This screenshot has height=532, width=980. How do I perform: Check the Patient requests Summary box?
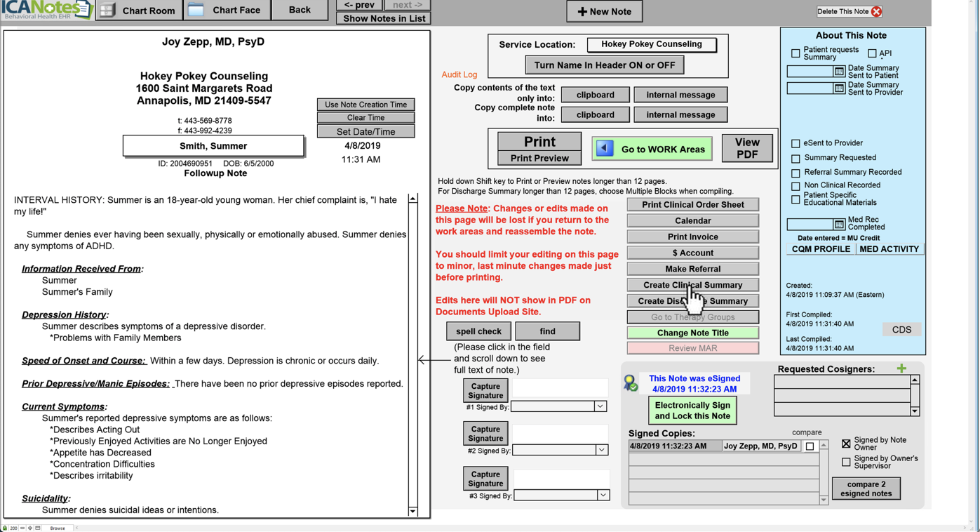[x=796, y=53]
